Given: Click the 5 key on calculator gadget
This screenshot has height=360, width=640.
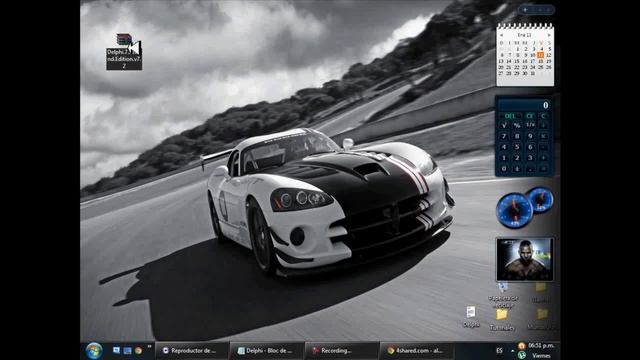Looking at the screenshot, I should click(517, 147).
